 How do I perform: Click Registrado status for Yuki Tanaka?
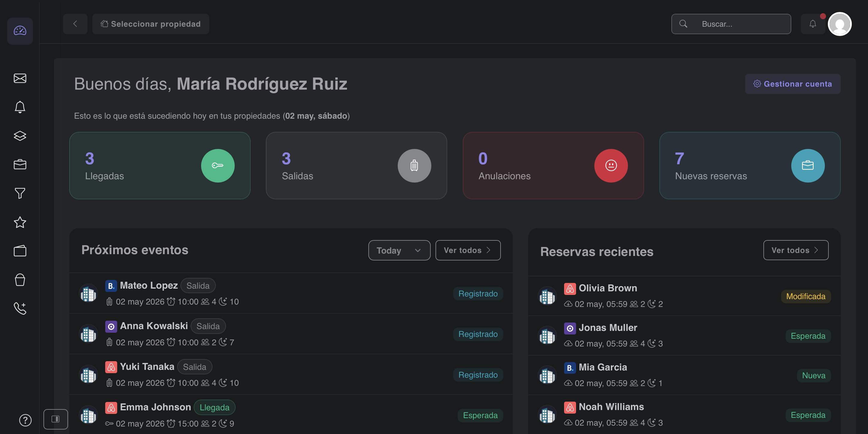point(478,375)
